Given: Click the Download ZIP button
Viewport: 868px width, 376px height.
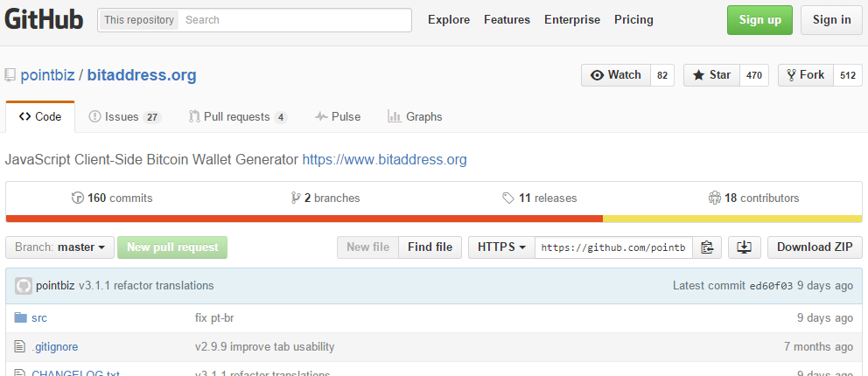Looking at the screenshot, I should pyautogui.click(x=815, y=247).
